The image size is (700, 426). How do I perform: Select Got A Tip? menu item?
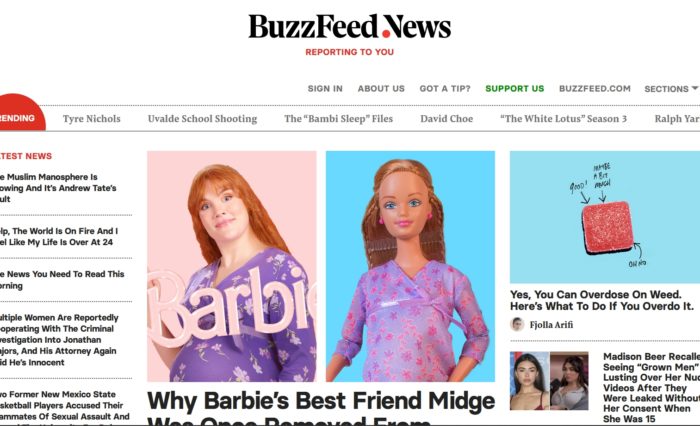(445, 88)
